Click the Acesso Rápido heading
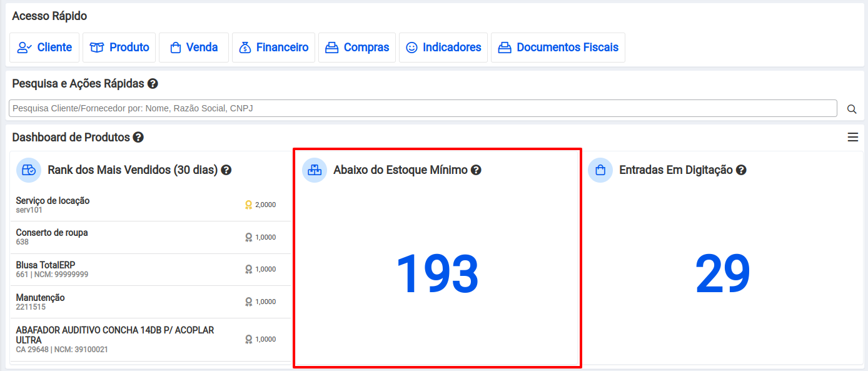The height and width of the screenshot is (371, 868). point(49,16)
